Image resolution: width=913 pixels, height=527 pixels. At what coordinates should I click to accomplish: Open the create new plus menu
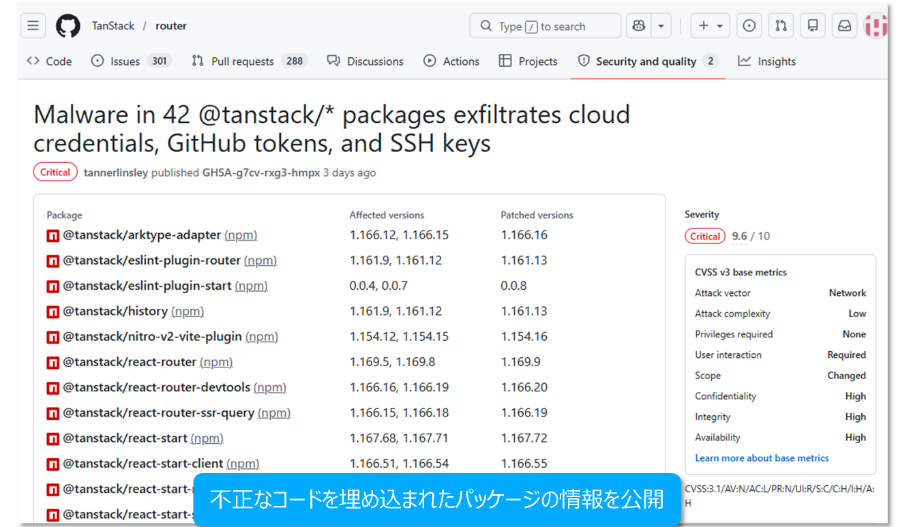[x=710, y=26]
